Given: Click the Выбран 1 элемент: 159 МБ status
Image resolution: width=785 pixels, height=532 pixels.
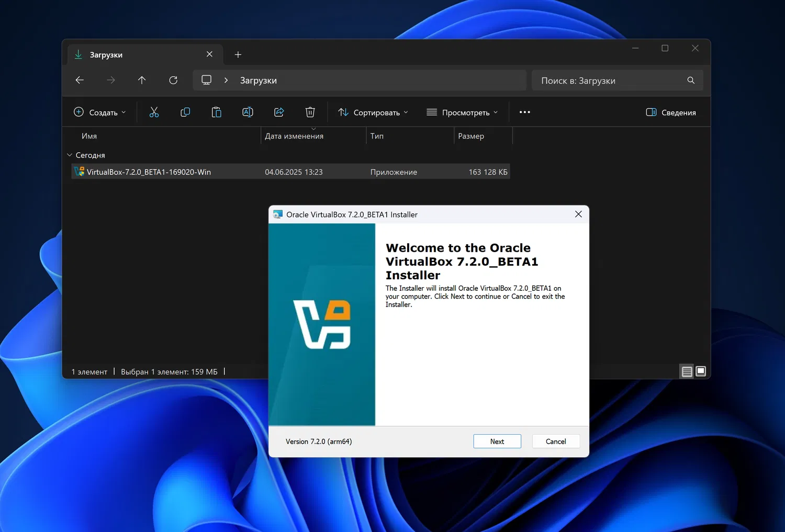Looking at the screenshot, I should pos(169,372).
